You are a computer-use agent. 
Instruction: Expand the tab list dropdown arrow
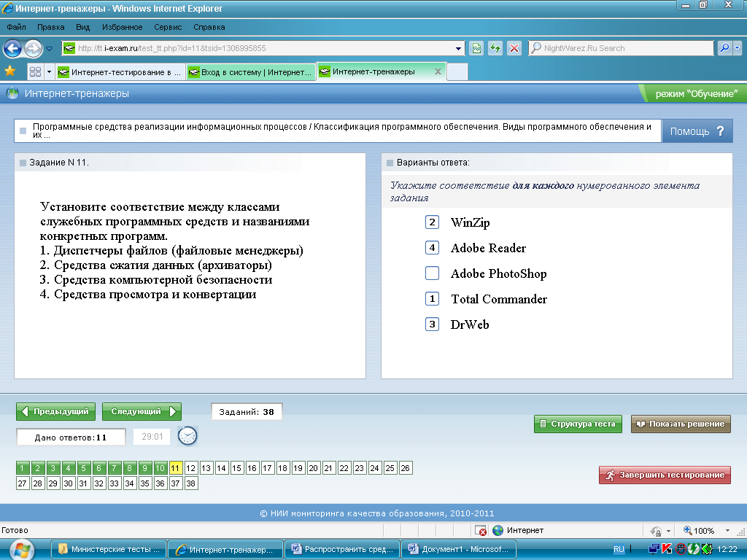click(x=49, y=72)
